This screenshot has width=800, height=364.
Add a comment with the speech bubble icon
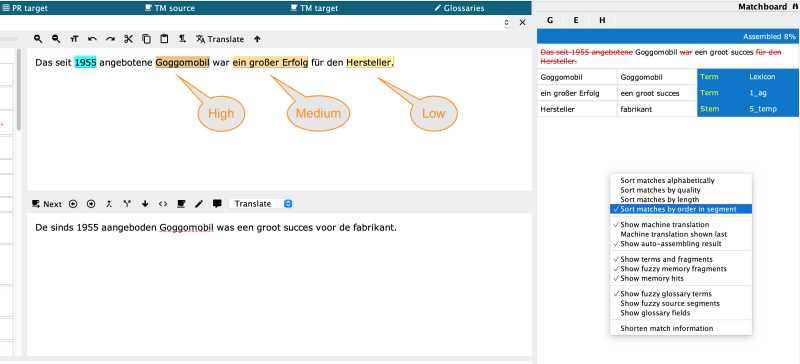[x=217, y=203]
